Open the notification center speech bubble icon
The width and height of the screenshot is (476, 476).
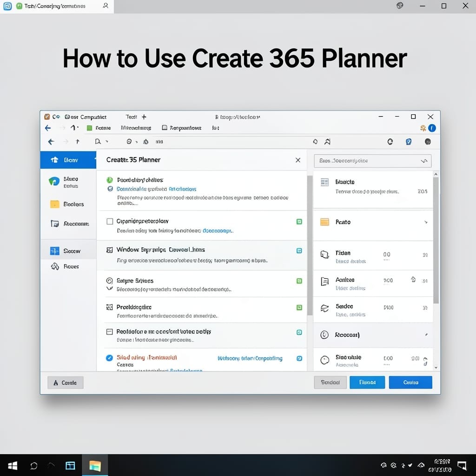[x=462, y=465]
